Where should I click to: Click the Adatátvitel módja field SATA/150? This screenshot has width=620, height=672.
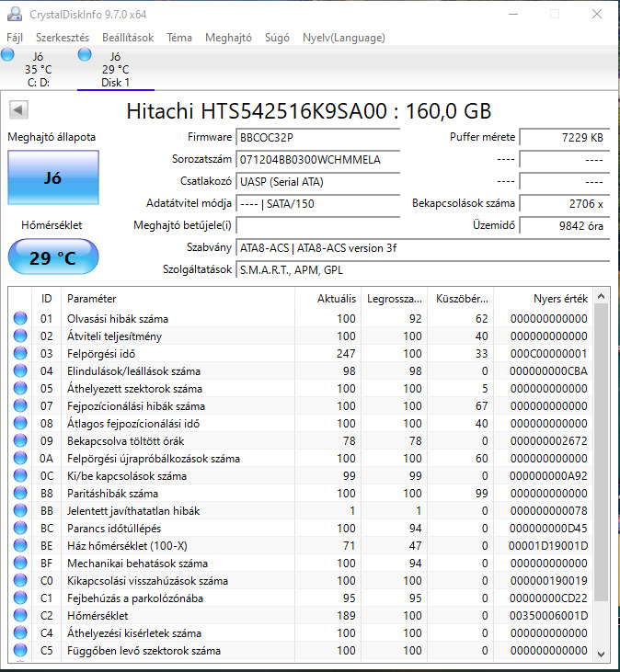pos(317,203)
